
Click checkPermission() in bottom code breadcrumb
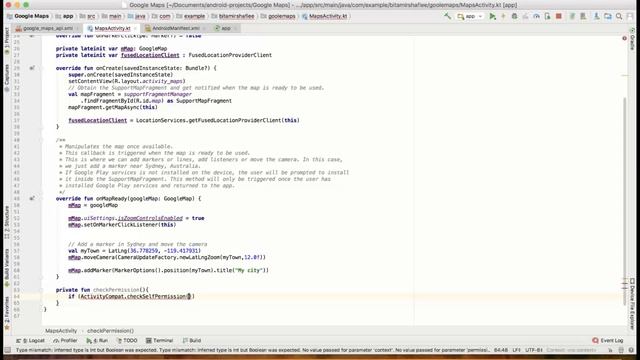pyautogui.click(x=110, y=331)
